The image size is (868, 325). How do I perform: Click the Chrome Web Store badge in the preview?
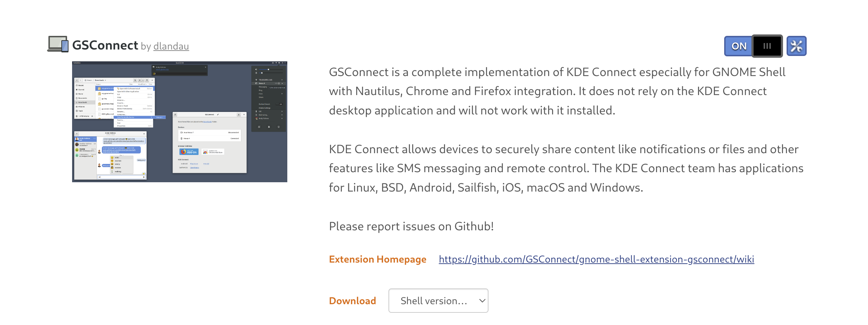click(213, 152)
